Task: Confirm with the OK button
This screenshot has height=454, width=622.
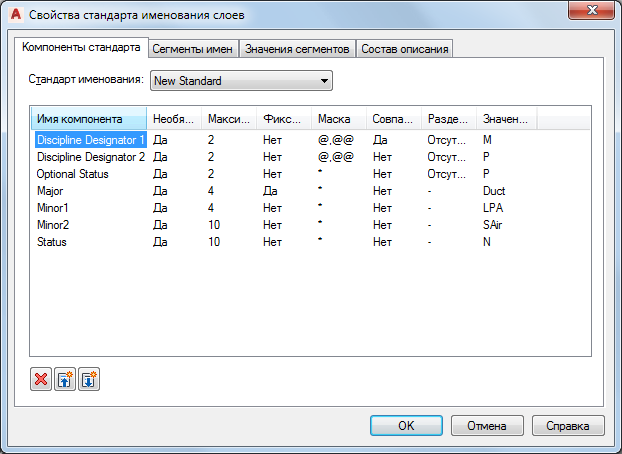Action: (x=406, y=426)
